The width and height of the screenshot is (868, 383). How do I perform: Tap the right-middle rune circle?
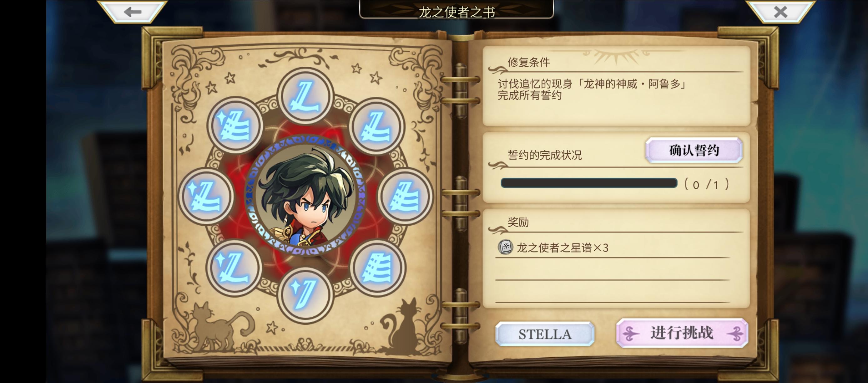point(405,197)
